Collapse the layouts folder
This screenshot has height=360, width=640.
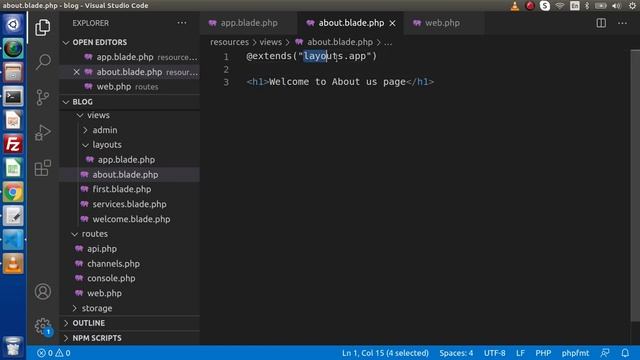(x=130, y=144)
